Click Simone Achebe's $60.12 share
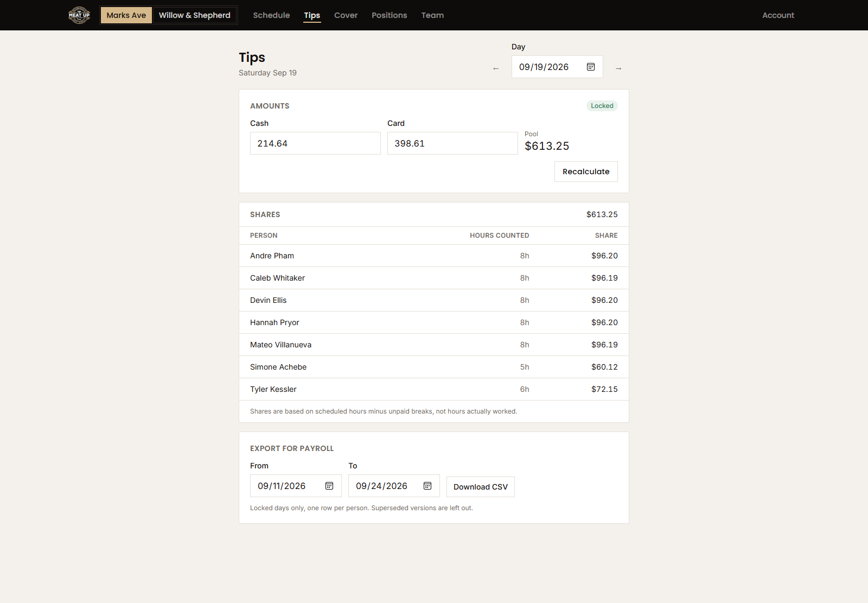This screenshot has height=603, width=868. coord(604,367)
